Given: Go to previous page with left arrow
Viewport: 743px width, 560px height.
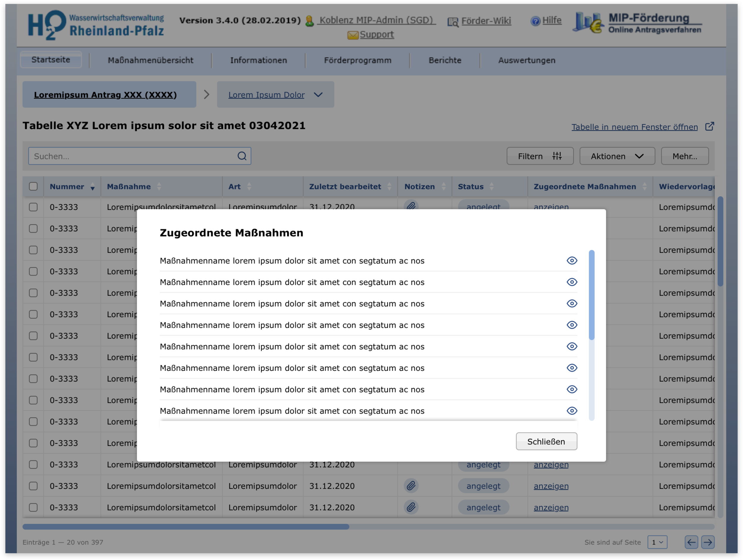Looking at the screenshot, I should pos(691,542).
